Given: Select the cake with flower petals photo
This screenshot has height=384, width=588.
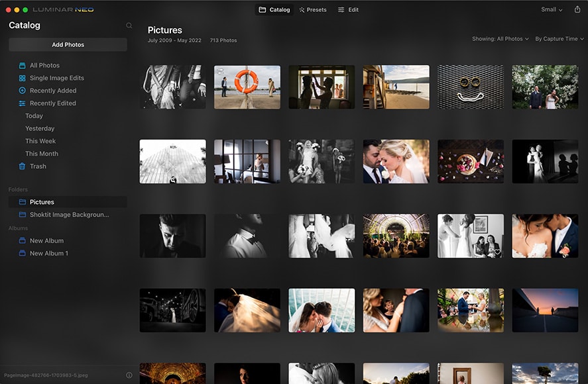Looking at the screenshot, I should (x=471, y=162).
